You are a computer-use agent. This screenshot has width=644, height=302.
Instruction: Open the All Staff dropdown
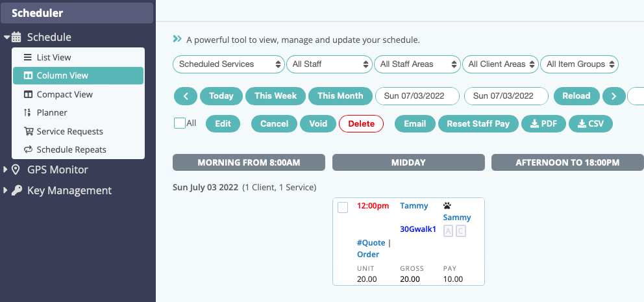pos(329,64)
